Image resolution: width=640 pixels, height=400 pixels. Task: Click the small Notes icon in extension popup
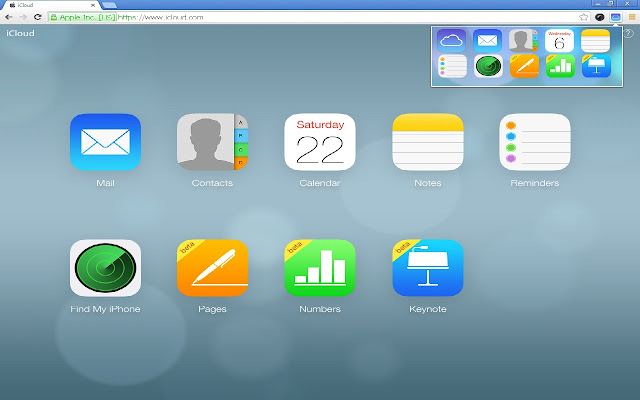[x=595, y=40]
